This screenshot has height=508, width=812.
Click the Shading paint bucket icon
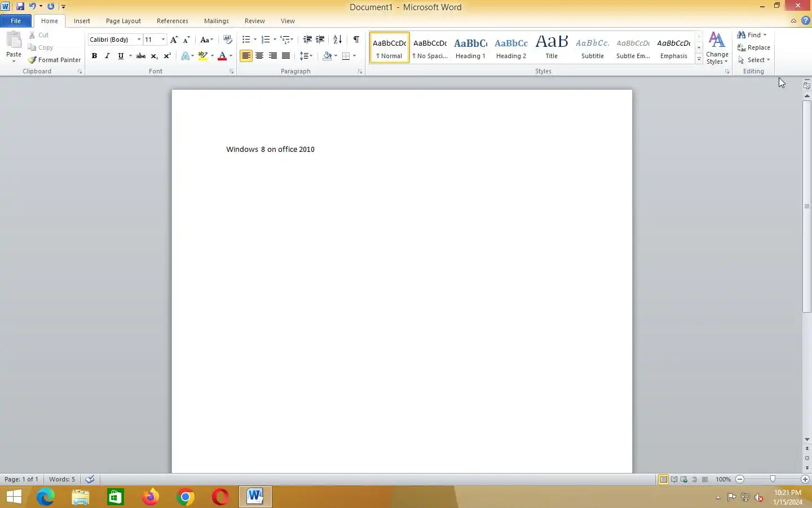327,56
